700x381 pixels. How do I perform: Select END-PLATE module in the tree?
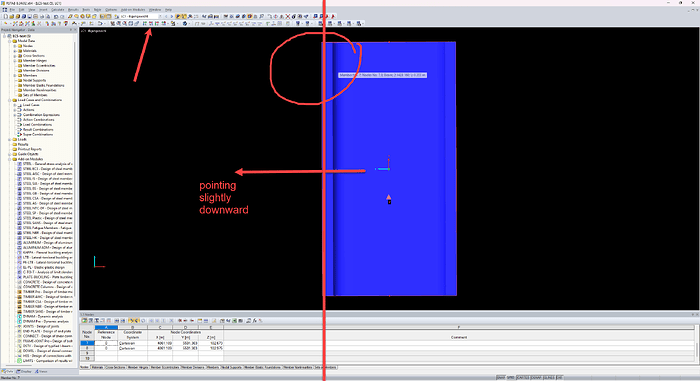[x=47, y=331]
